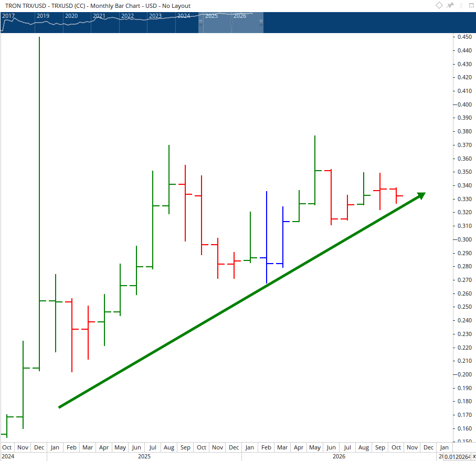Click the Nov 2025 month label

[217, 447]
